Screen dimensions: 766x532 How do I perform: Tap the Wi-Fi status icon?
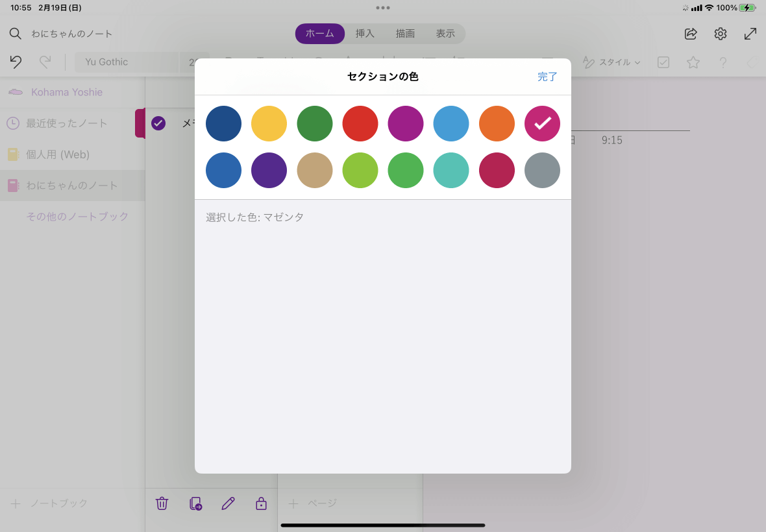[x=709, y=8]
